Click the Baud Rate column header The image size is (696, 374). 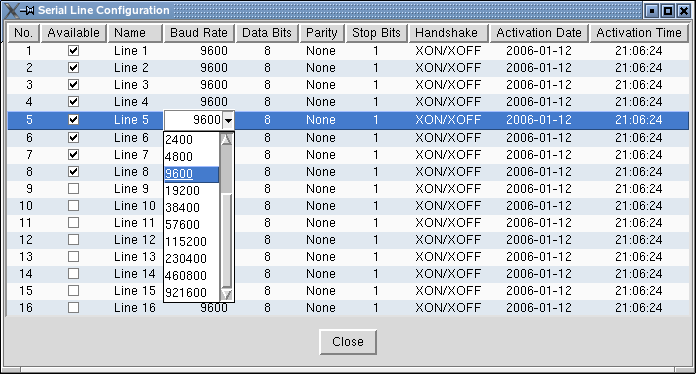pos(199,33)
